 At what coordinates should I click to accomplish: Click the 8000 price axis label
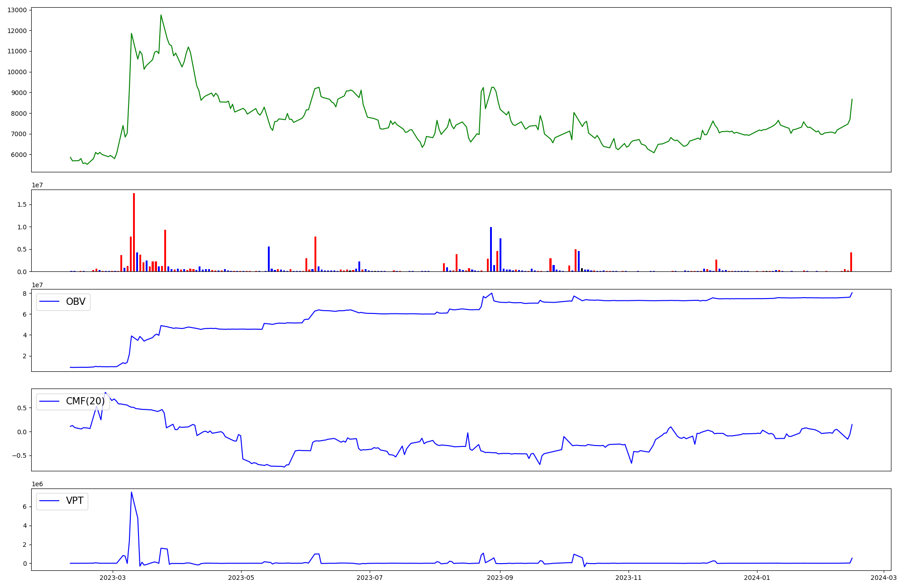tap(19, 114)
